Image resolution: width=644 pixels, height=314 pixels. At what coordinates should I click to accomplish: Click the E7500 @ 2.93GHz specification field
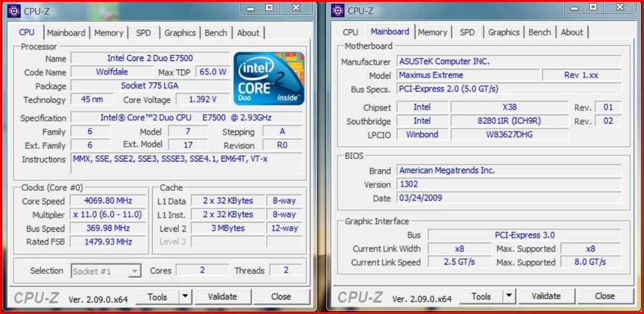[x=186, y=117]
